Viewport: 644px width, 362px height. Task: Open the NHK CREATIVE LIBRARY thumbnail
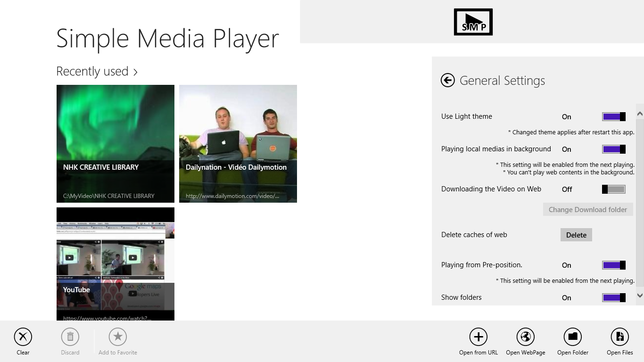116,144
